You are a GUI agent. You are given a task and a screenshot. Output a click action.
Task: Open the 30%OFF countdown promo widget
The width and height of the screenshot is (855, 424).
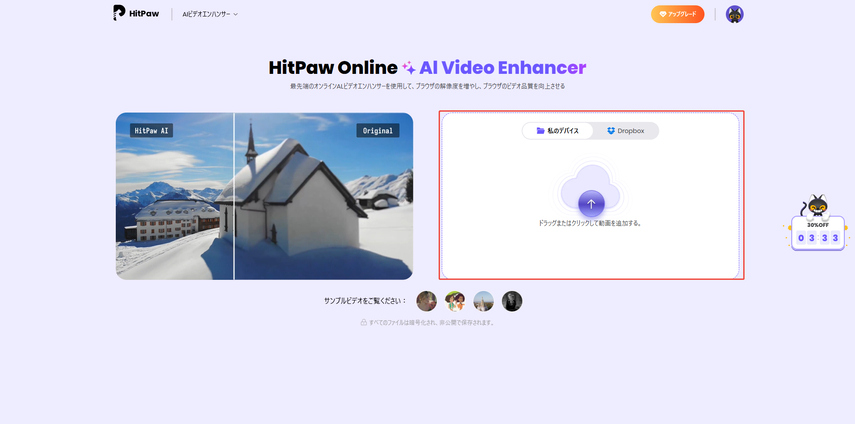pos(817,223)
